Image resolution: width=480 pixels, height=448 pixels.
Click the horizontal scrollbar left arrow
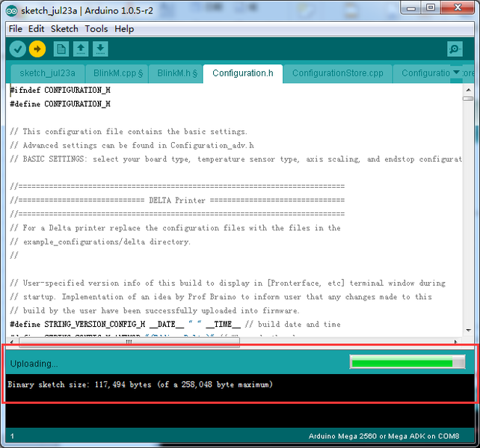tap(12, 342)
